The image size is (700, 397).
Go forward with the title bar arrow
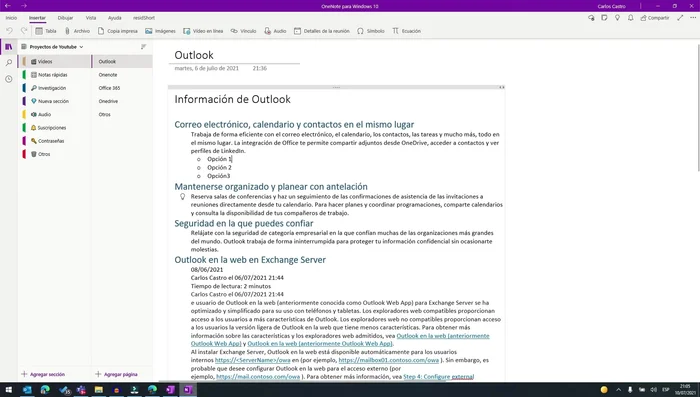24,6
